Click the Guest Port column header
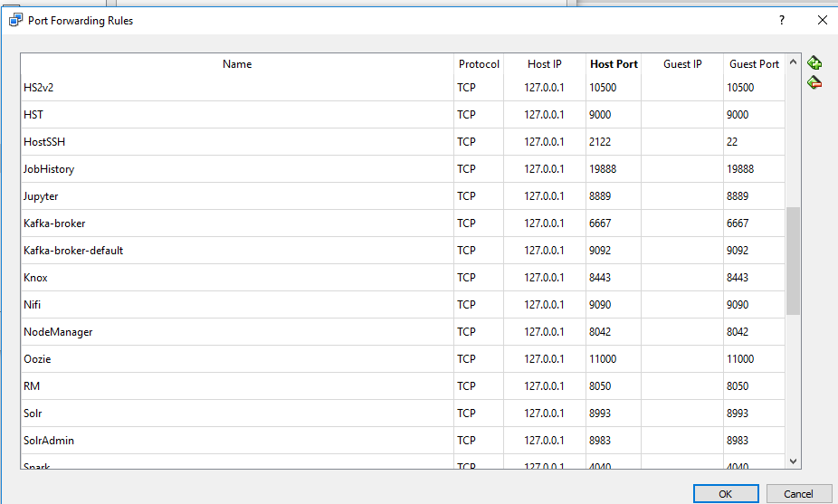This screenshot has width=838, height=504. click(754, 64)
